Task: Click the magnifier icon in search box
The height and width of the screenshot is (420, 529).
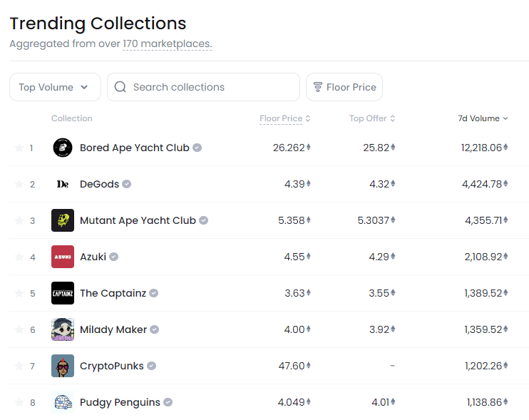Action: pos(120,87)
